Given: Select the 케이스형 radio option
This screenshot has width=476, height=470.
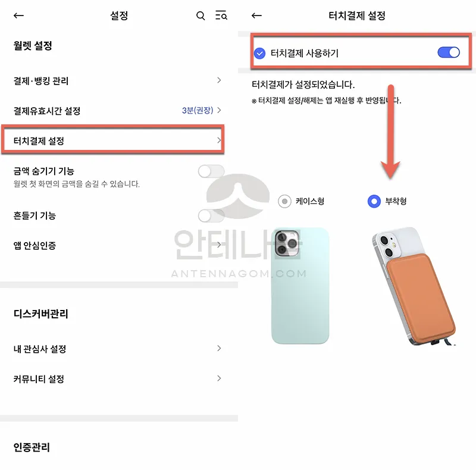Looking at the screenshot, I should point(284,201).
